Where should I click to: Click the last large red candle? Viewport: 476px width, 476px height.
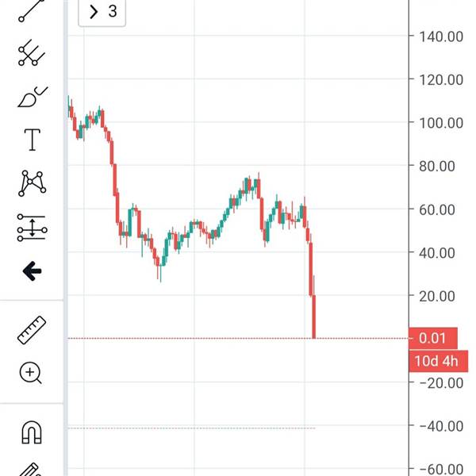click(314, 316)
